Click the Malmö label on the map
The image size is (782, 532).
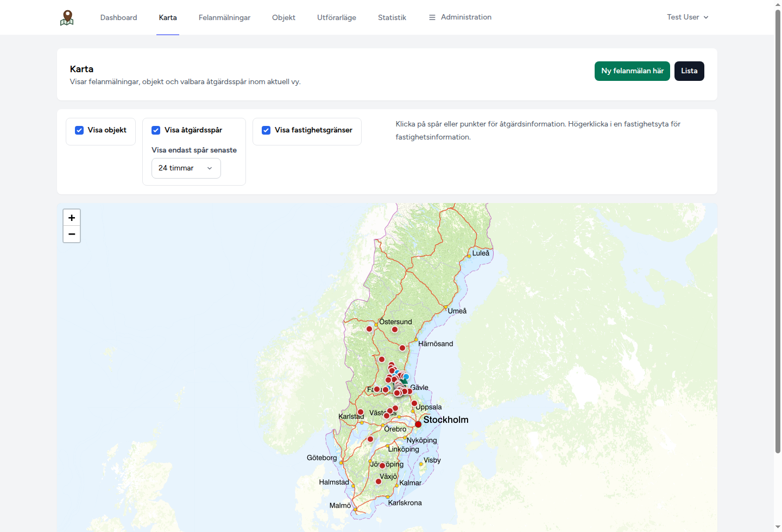click(x=340, y=505)
